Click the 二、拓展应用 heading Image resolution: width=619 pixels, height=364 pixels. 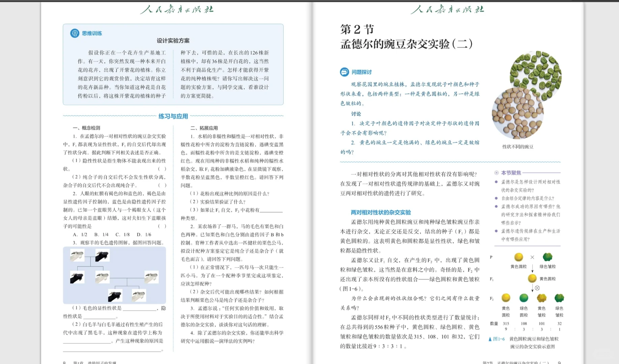[204, 128]
